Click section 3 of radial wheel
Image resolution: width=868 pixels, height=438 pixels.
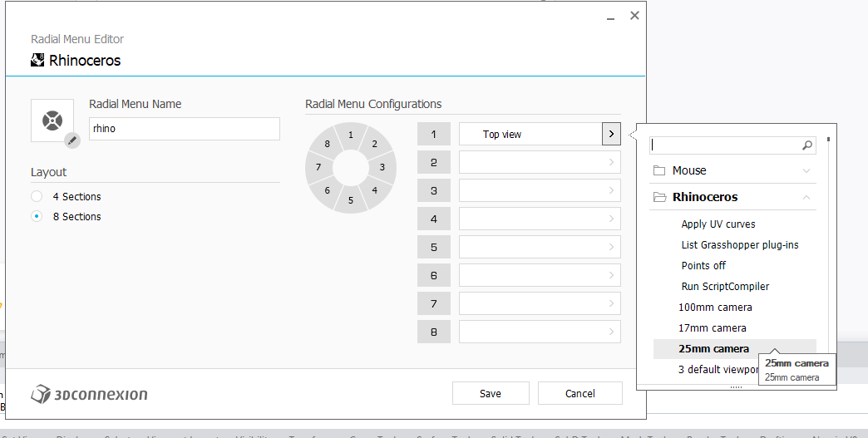coord(382,167)
